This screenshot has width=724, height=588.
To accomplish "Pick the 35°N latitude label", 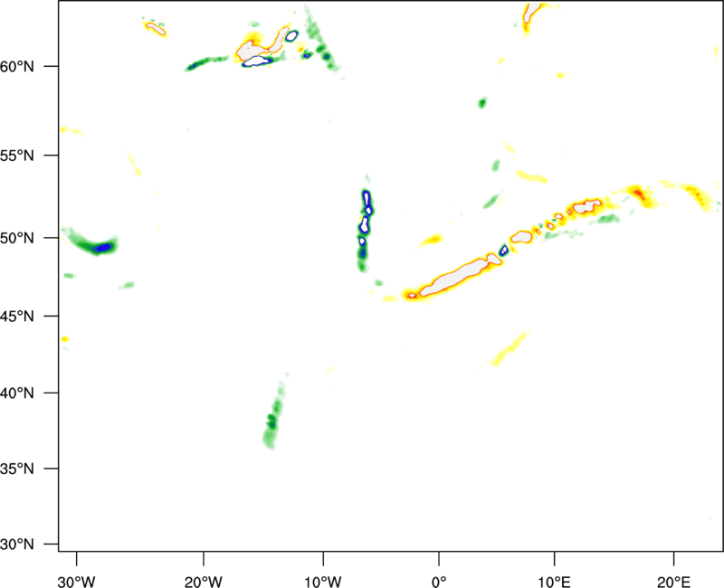I will tap(17, 469).
